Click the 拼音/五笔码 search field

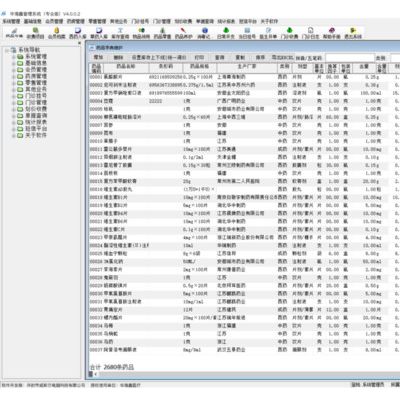tap(349, 58)
